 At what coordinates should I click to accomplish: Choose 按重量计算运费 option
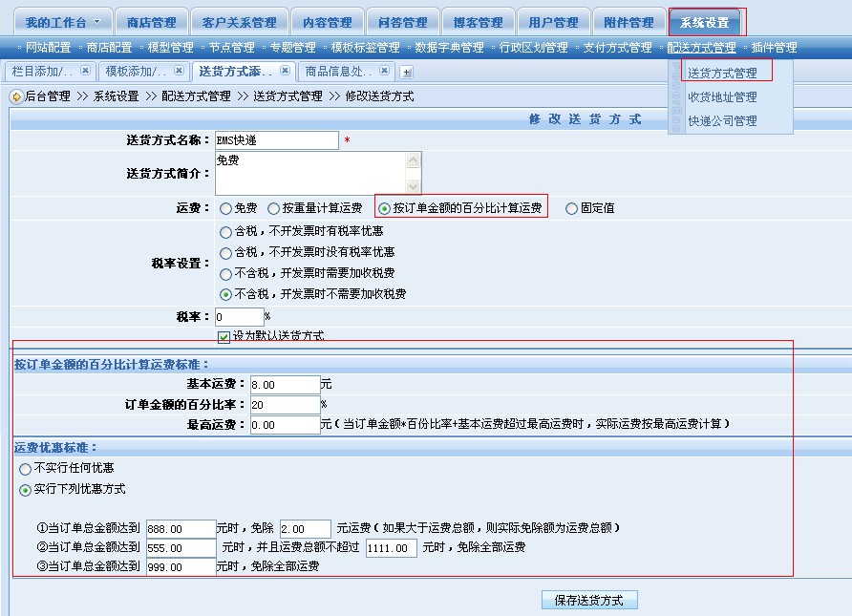[x=274, y=208]
